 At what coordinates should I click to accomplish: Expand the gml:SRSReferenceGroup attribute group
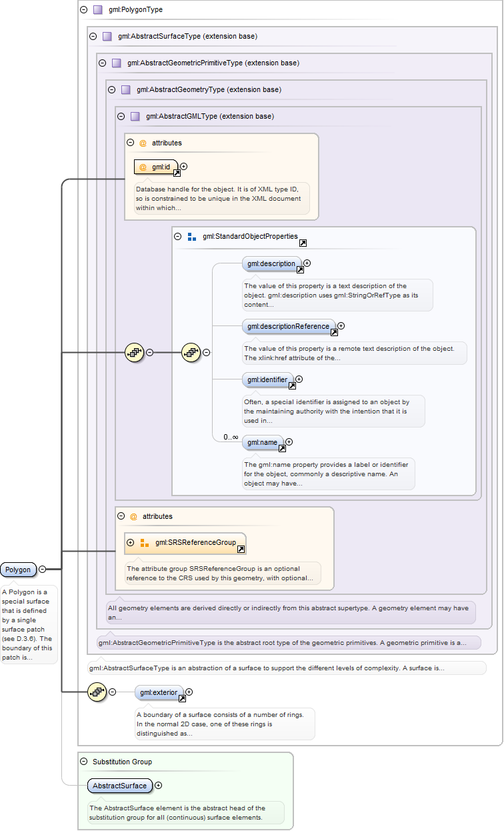pyautogui.click(x=130, y=542)
